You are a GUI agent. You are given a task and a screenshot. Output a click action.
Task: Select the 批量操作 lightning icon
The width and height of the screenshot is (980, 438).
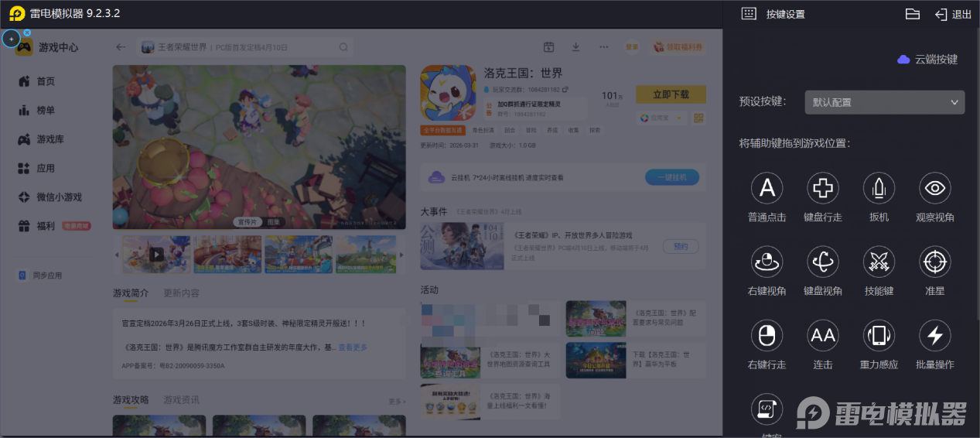pos(934,335)
